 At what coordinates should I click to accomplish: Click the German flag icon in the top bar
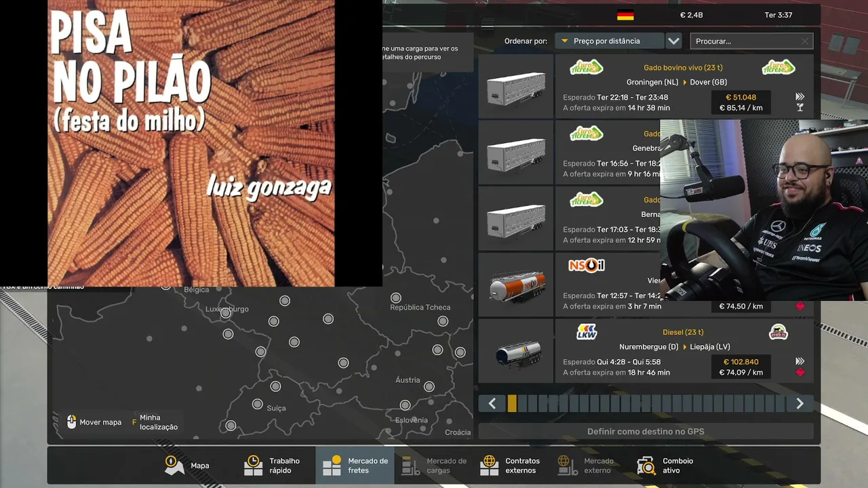pos(625,15)
